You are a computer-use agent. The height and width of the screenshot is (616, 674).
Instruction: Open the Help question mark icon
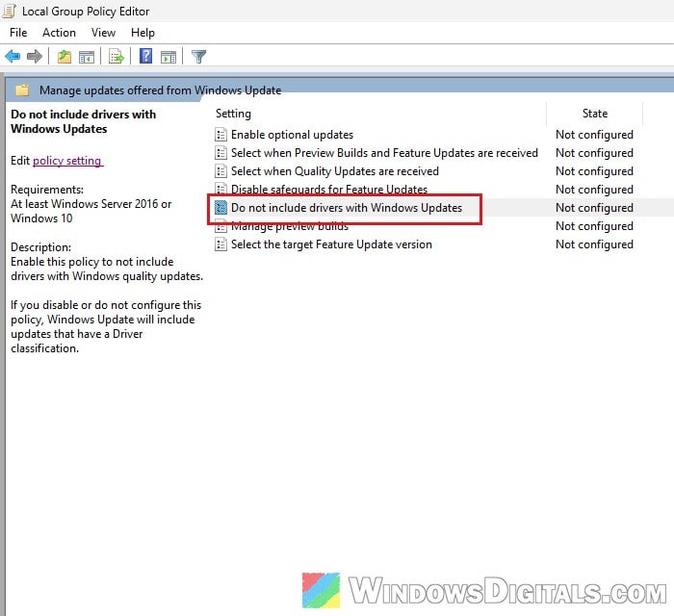pyautogui.click(x=145, y=56)
